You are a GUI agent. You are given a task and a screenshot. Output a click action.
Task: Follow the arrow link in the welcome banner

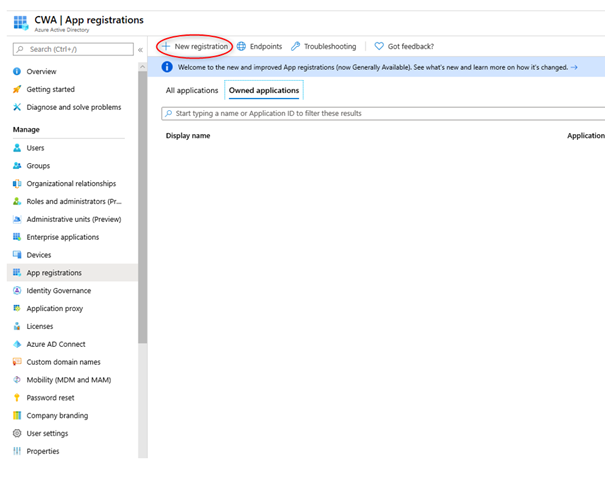pyautogui.click(x=574, y=67)
